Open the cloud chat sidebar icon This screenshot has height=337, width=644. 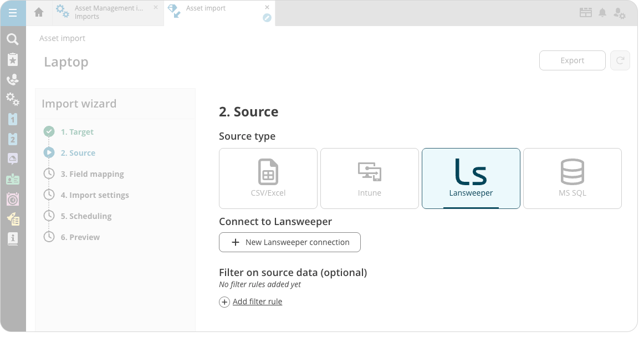pos(13,159)
